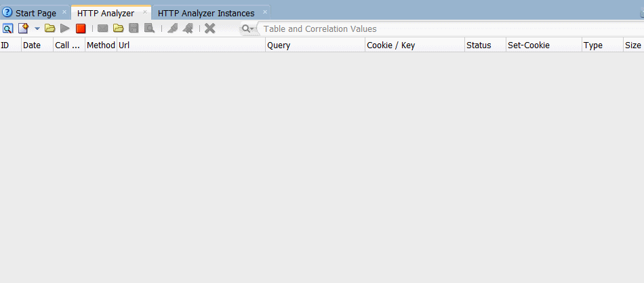Stop the HTTP Analyzer with the red square
Image resolution: width=644 pixels, height=283 pixels.
(x=81, y=29)
